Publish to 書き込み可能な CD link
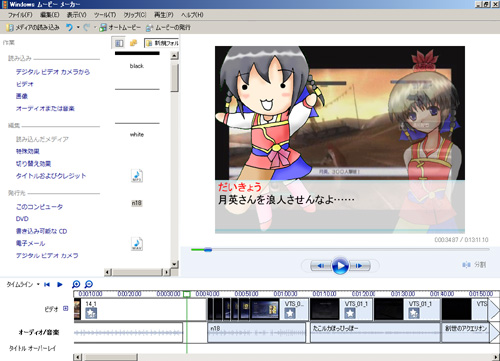 (x=42, y=231)
